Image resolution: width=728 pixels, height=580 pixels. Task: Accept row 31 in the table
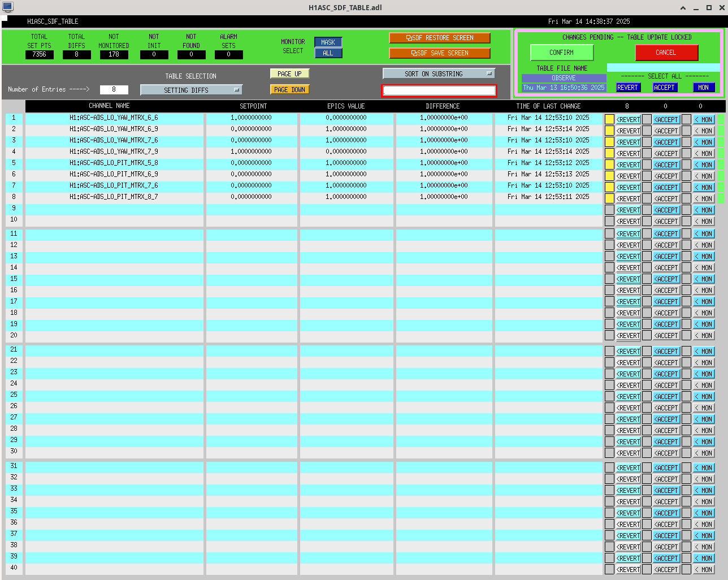coord(666,468)
